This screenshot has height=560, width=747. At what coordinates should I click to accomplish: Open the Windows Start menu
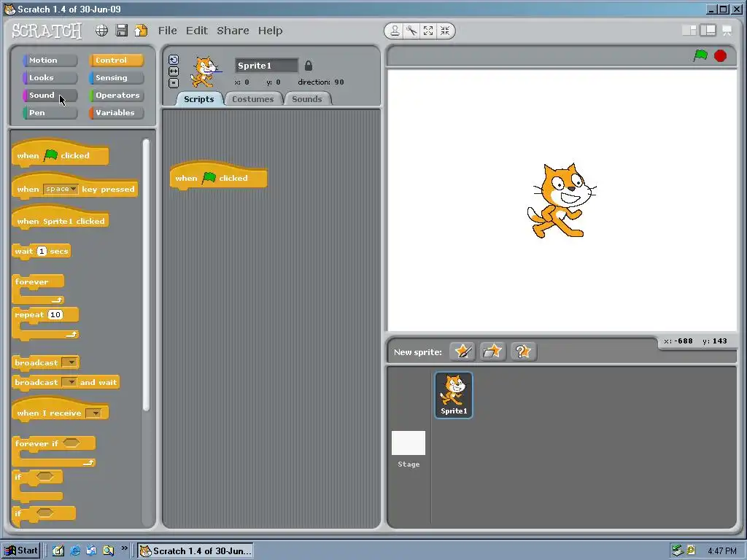(x=21, y=551)
